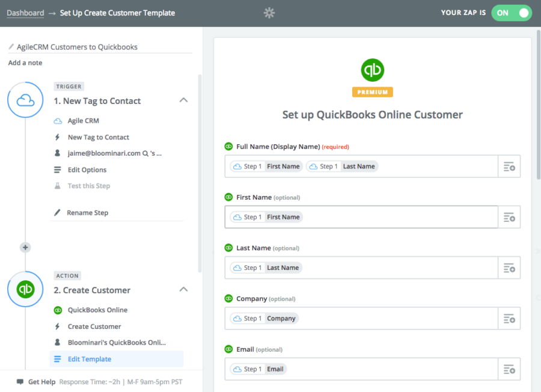Click Add a note
541x392 pixels.
tap(25, 63)
